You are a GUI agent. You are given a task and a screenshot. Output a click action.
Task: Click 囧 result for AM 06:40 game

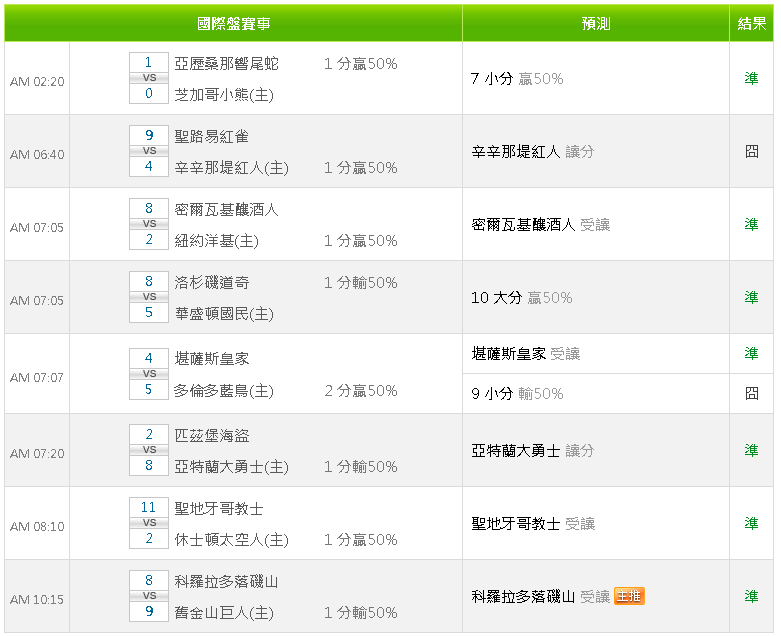pos(752,151)
